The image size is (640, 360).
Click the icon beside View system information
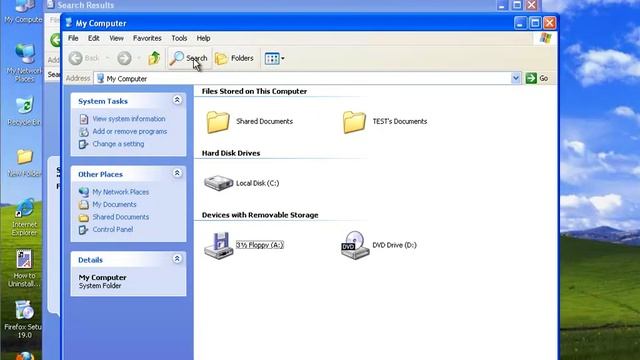[x=84, y=119]
